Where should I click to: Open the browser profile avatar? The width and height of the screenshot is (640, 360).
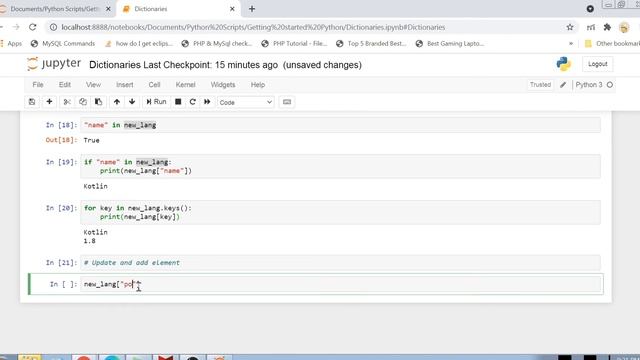coord(624,27)
